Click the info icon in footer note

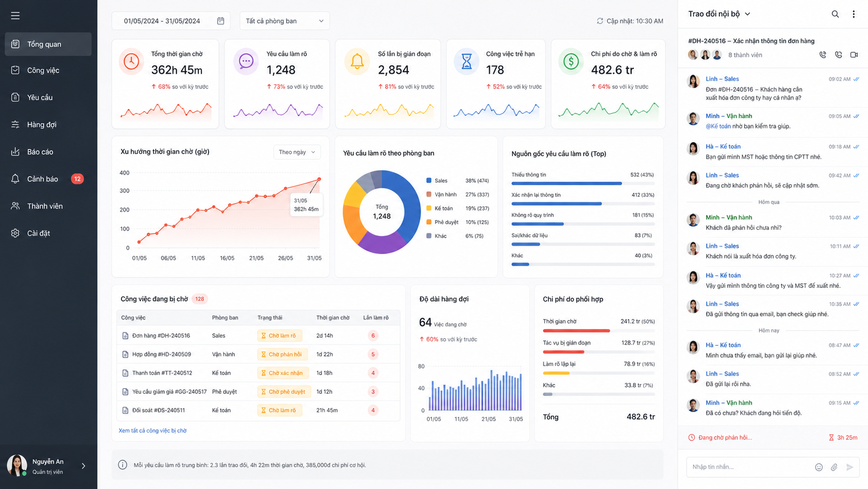pyautogui.click(x=123, y=465)
